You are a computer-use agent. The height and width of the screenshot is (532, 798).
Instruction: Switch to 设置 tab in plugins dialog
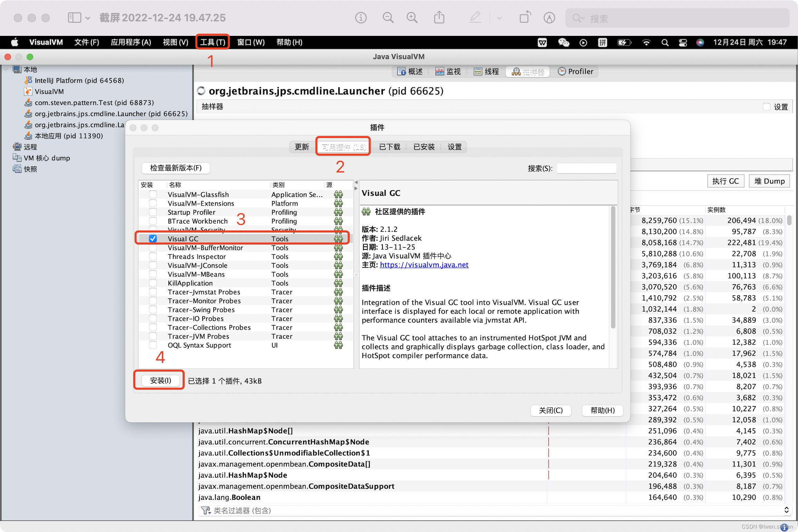pos(455,147)
